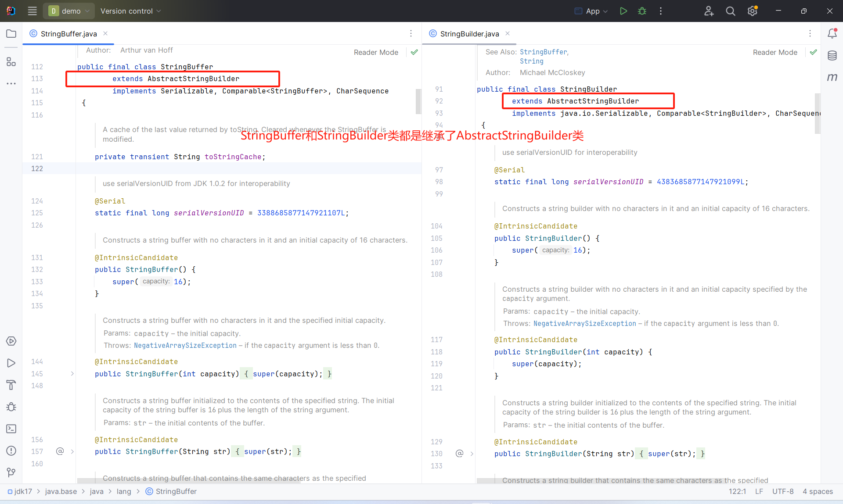Switch to the StringBuffer.java tab
The image size is (843, 504).
click(x=68, y=34)
